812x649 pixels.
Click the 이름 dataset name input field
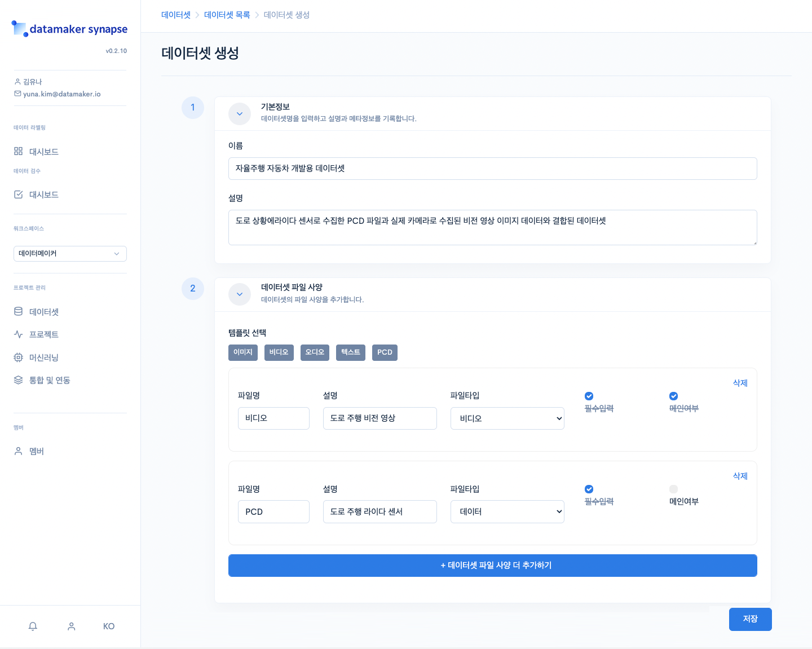(492, 169)
